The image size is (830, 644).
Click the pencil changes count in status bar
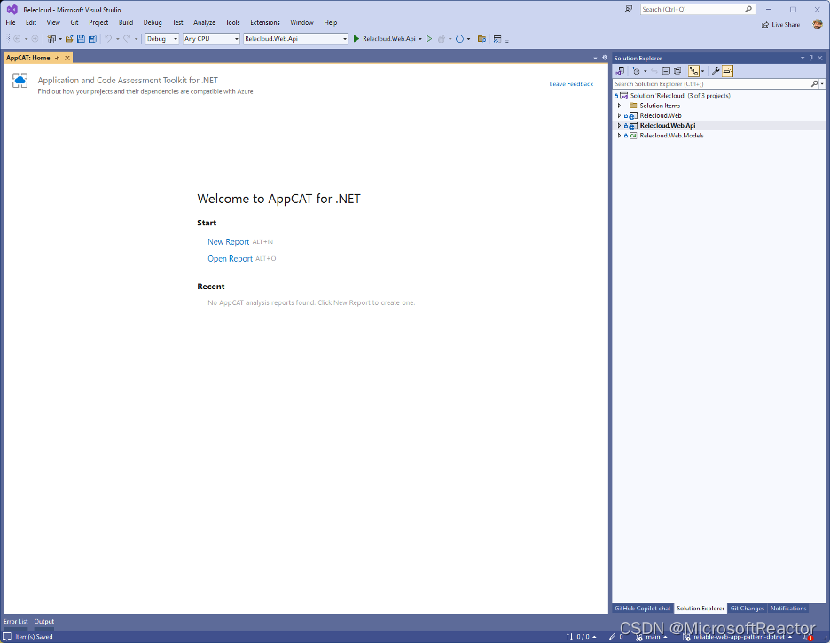(616, 637)
